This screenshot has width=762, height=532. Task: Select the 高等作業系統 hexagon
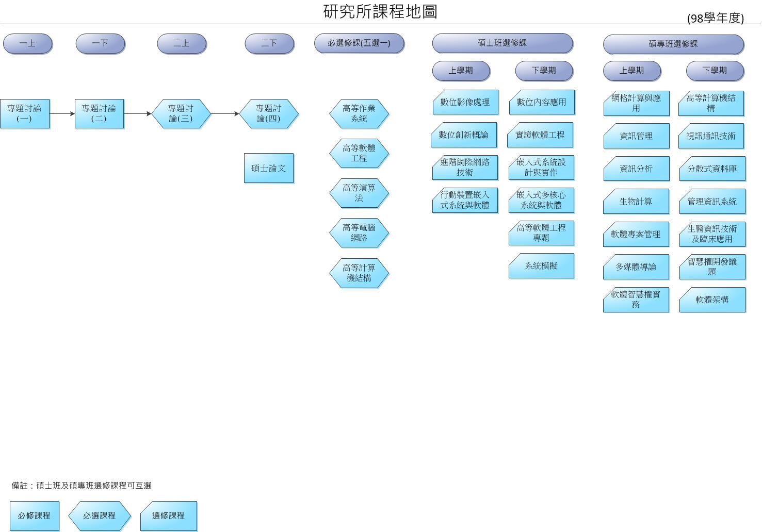(x=359, y=113)
